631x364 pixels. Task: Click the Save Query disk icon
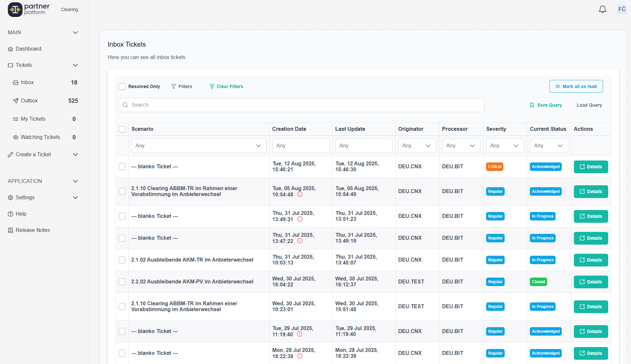coord(532,105)
